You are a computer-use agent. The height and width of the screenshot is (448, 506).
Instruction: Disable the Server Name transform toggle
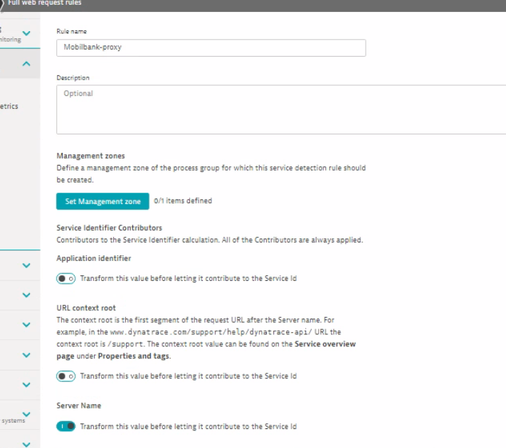[66, 426]
